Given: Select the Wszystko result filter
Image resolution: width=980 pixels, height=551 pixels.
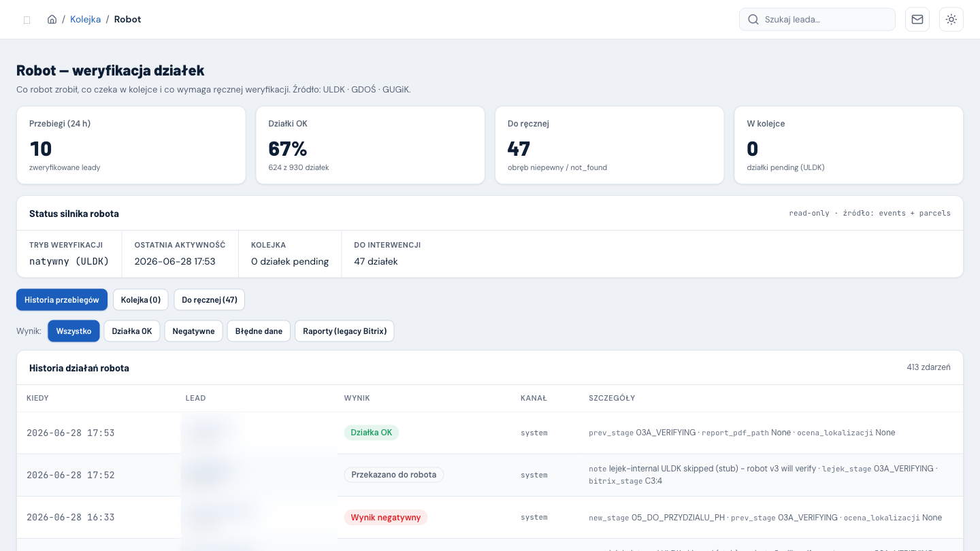Looking at the screenshot, I should tap(73, 331).
